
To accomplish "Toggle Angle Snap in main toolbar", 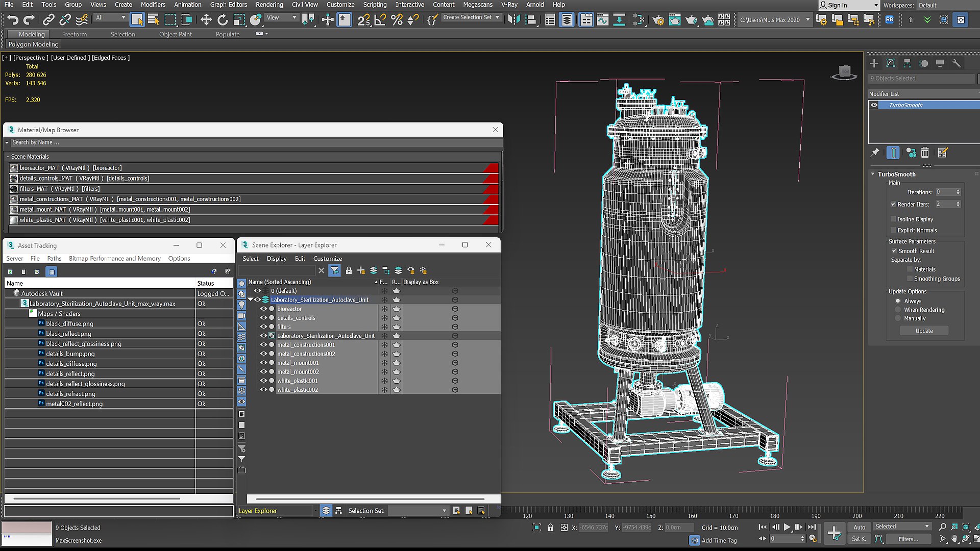I will coord(380,19).
